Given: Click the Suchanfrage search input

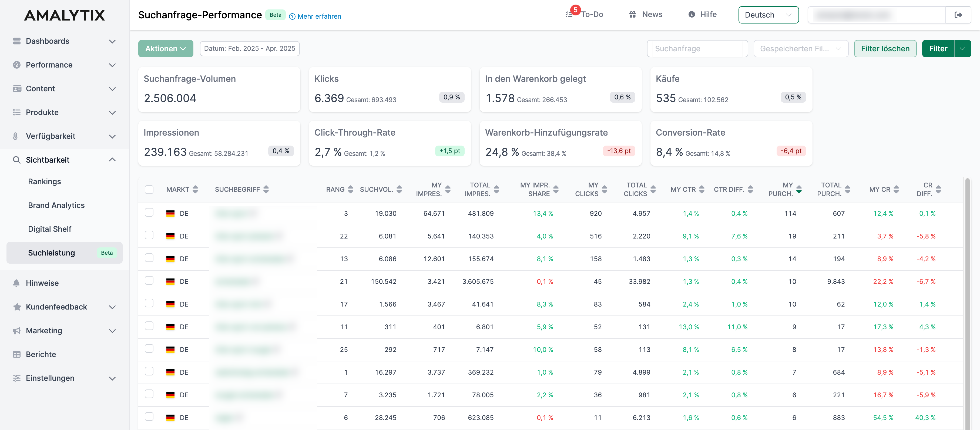Looking at the screenshot, I should [697, 49].
